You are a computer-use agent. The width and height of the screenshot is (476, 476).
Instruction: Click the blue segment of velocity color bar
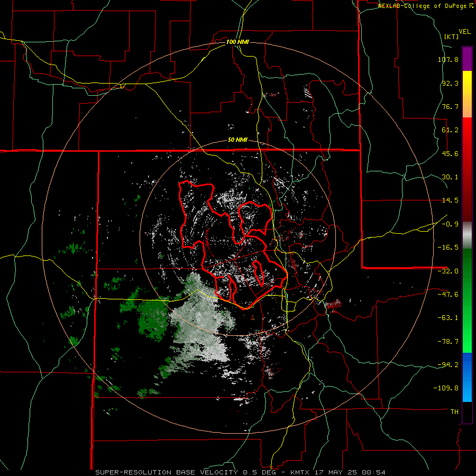coord(467,377)
